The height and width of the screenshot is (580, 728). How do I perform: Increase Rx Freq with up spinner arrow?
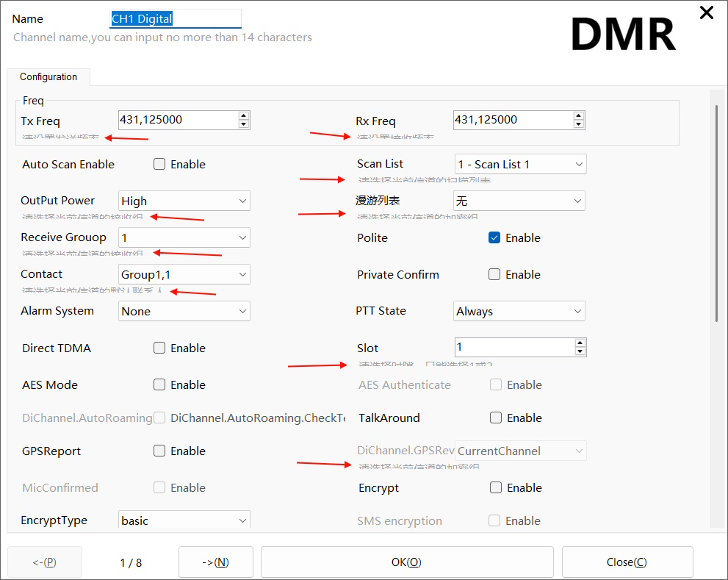(x=579, y=115)
